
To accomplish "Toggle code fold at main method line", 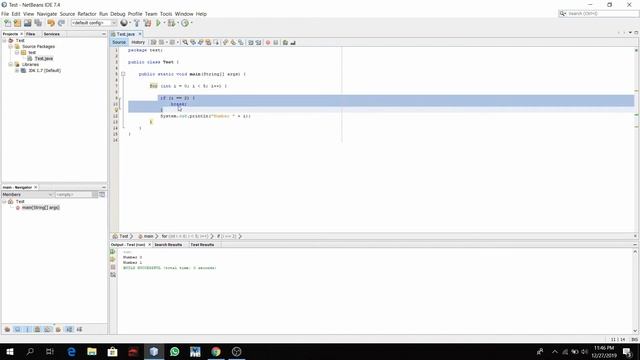I will pyautogui.click(x=123, y=74).
